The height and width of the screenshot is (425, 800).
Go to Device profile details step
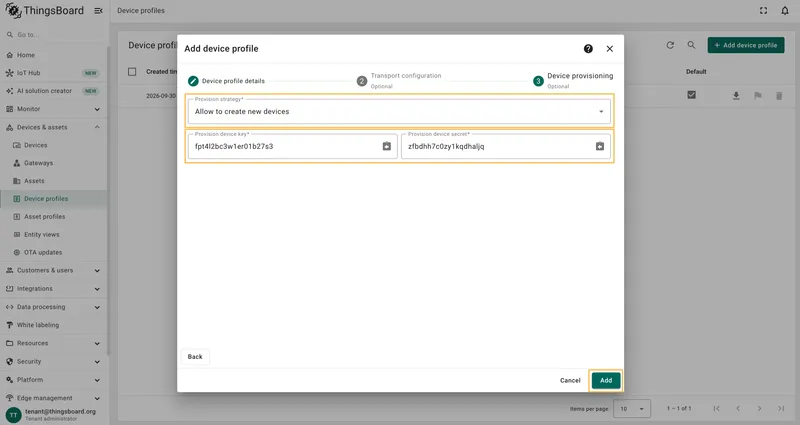point(227,81)
